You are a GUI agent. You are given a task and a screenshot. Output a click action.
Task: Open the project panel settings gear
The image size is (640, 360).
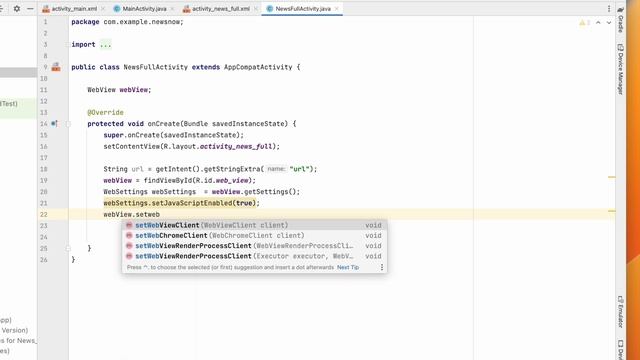pos(17,9)
